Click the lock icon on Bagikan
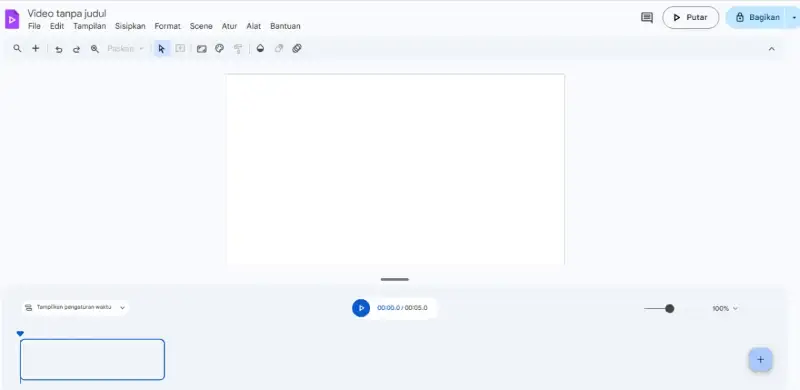Screen dimensions: 800x390 click(x=740, y=17)
